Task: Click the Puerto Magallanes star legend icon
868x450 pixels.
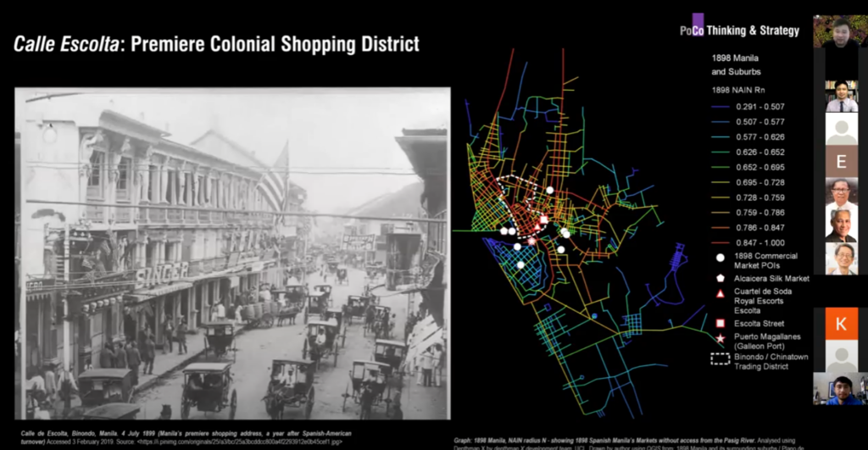Action: click(719, 338)
